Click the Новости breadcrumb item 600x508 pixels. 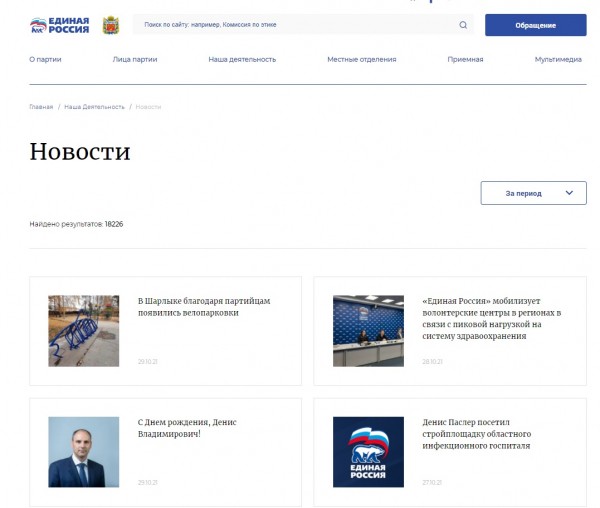[148, 107]
